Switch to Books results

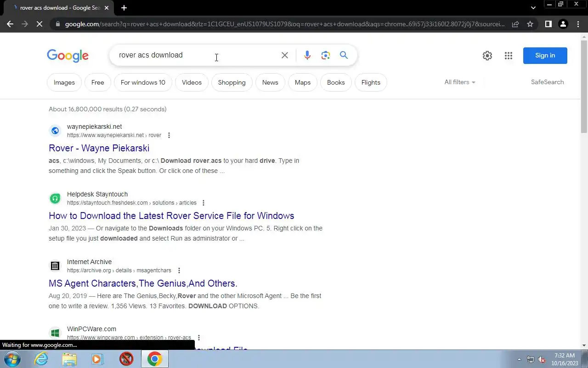336,82
